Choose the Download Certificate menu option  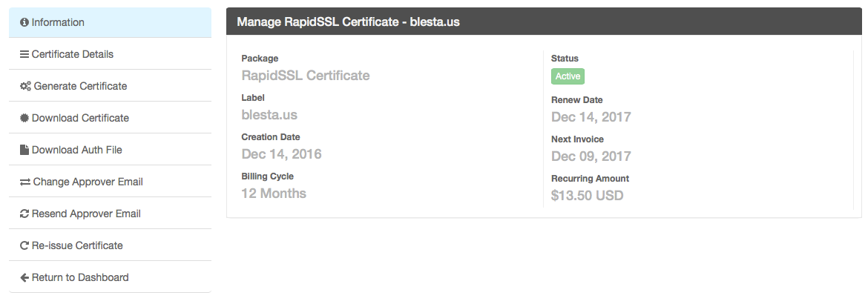[x=80, y=119]
